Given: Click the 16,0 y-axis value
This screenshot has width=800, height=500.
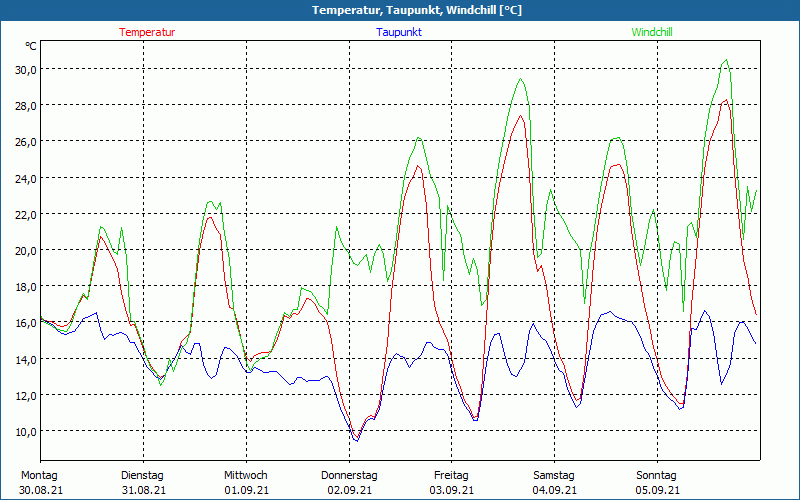Looking at the screenshot, I should click(x=25, y=322).
